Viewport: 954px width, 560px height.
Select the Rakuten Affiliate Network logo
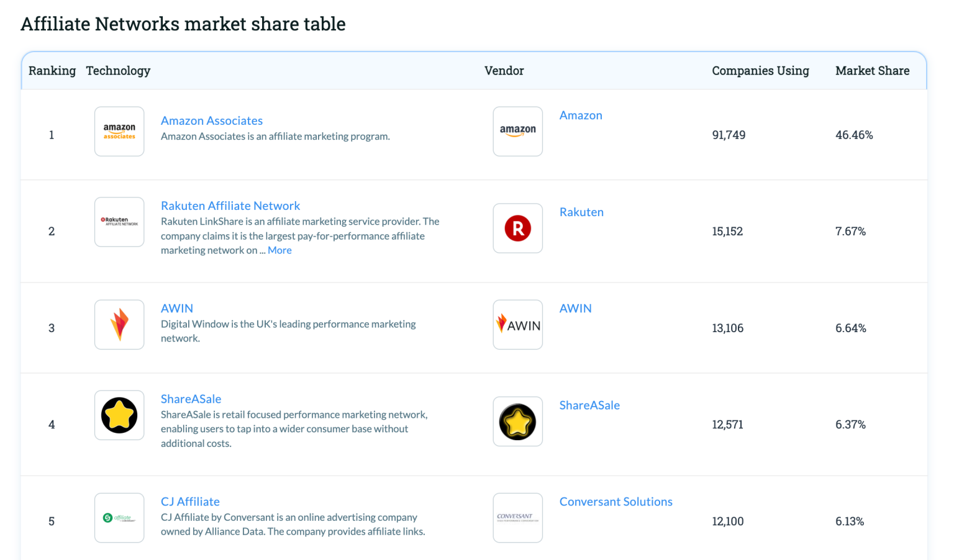coord(119,222)
